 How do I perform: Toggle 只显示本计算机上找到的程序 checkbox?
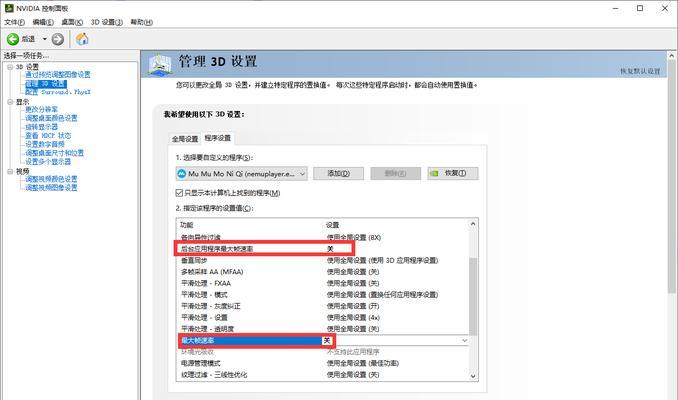179,193
